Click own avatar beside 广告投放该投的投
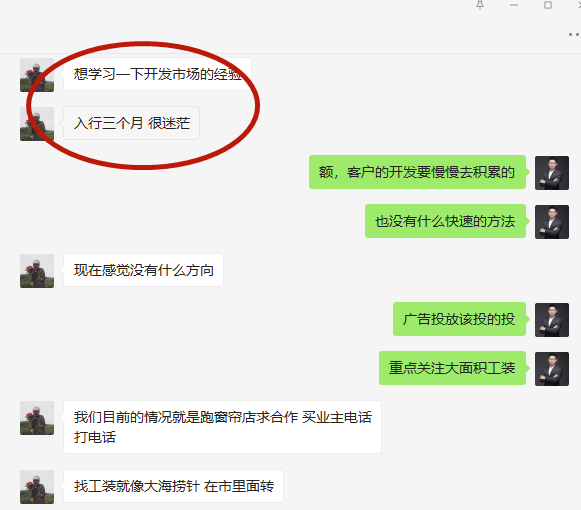Image resolution: width=581 pixels, height=510 pixels. pyautogui.click(x=552, y=320)
